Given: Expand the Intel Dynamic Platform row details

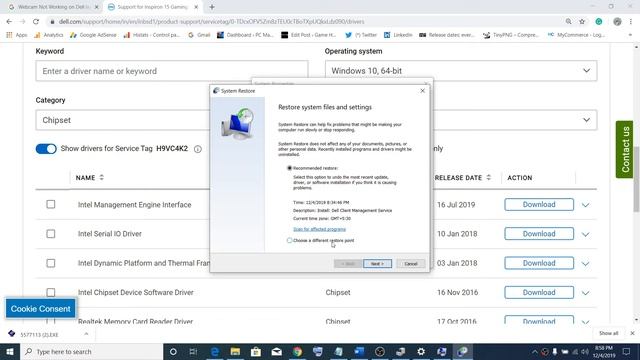Looking at the screenshot, I should click(x=586, y=264).
